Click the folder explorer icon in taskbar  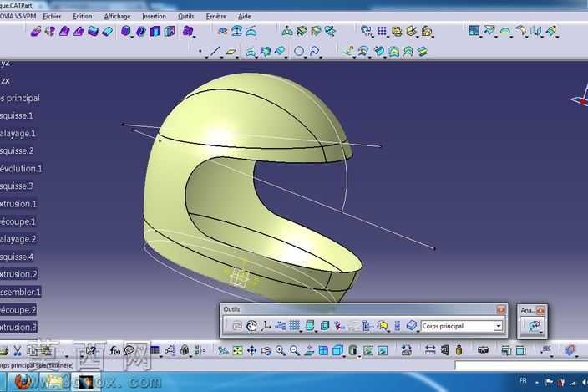click(54, 382)
